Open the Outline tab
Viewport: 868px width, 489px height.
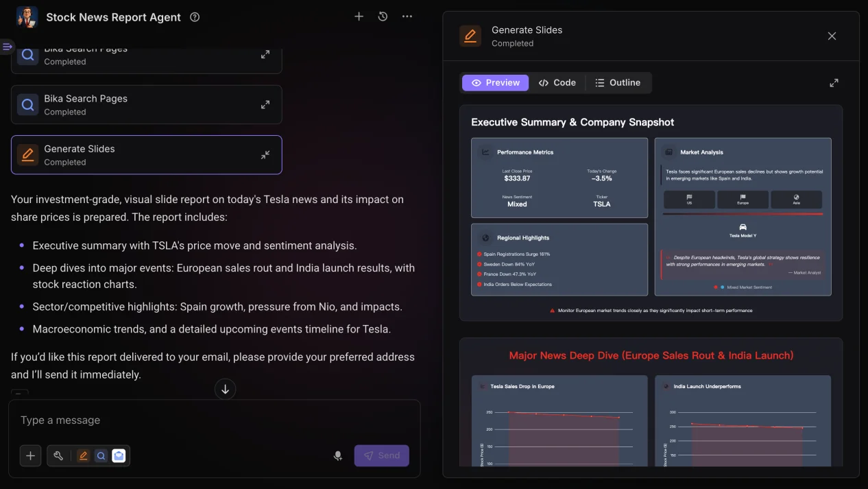(x=617, y=83)
